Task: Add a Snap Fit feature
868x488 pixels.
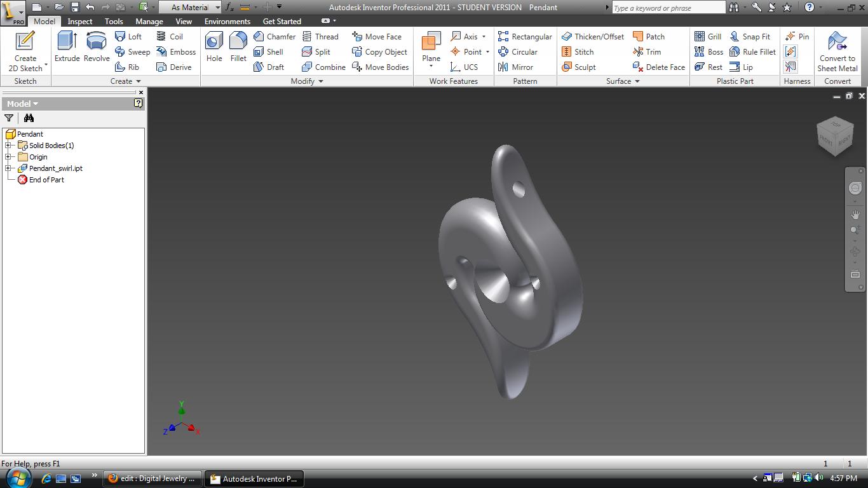Action: point(750,37)
